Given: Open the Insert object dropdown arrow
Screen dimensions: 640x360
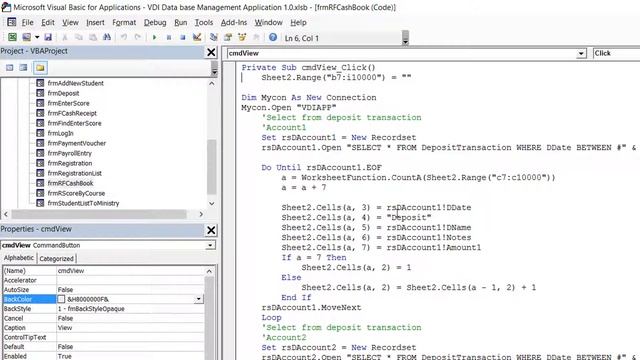Looking at the screenshot, I should coord(37,38).
